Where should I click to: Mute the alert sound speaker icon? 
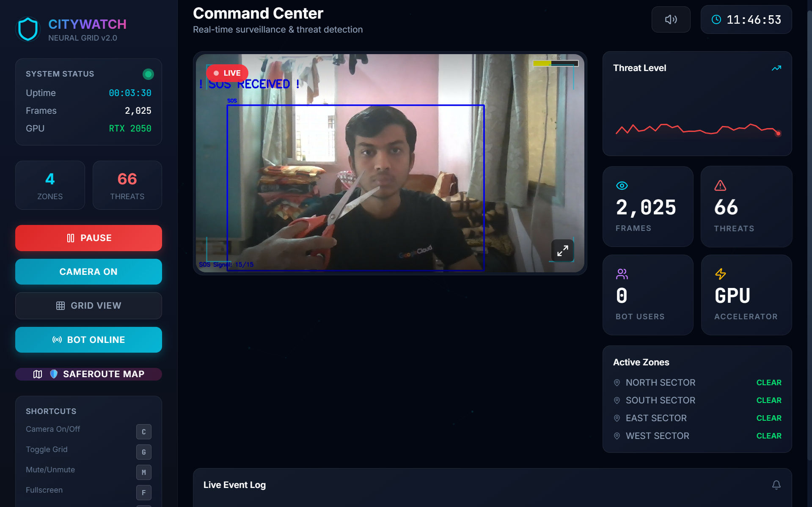point(671,19)
